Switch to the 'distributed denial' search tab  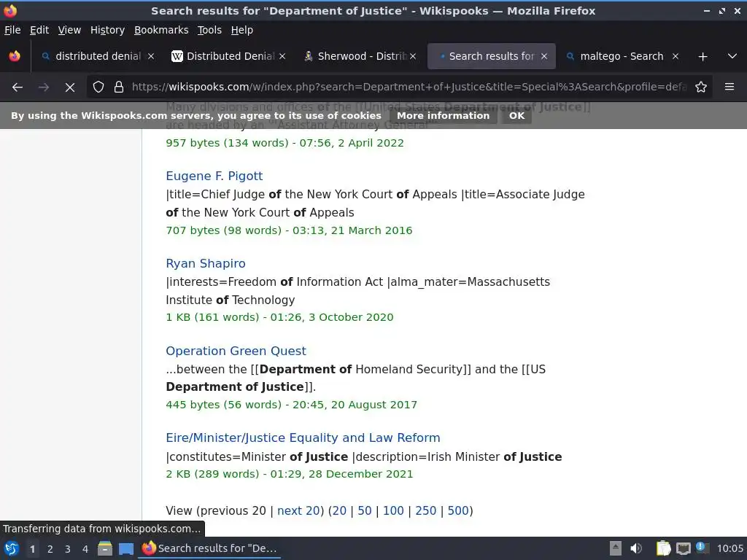(98, 56)
